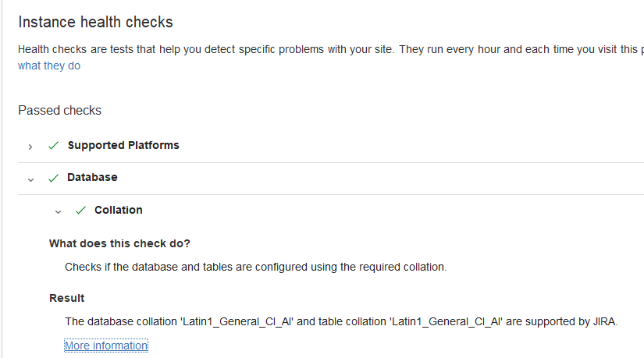Open the 'what they do' link
644x358 pixels.
click(x=49, y=66)
